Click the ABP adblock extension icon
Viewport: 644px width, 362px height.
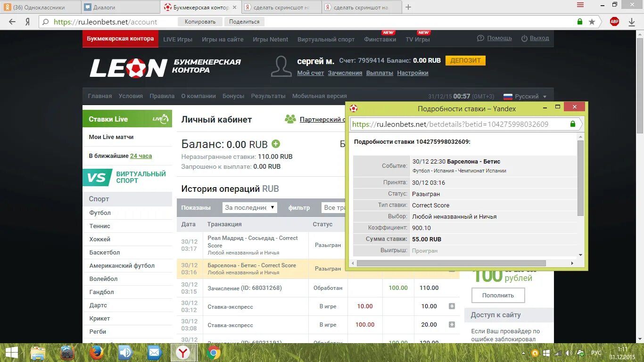pyautogui.click(x=614, y=22)
